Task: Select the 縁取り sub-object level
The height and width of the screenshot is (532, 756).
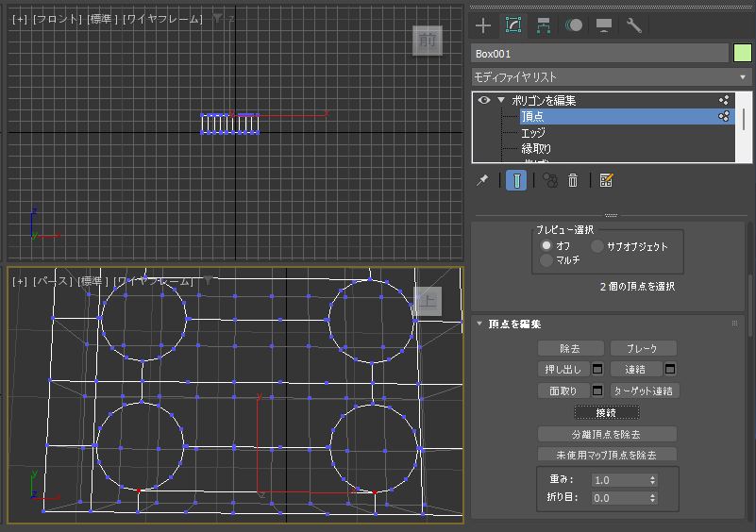Action: point(536,148)
